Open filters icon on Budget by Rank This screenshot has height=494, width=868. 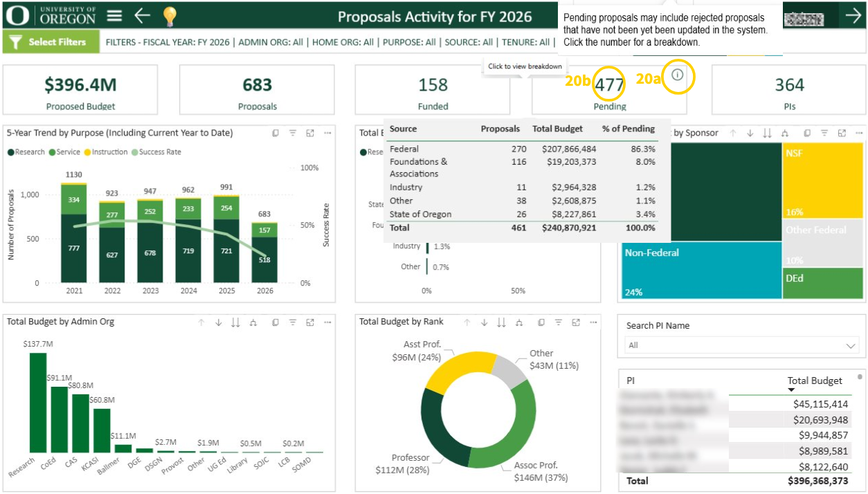(x=559, y=322)
